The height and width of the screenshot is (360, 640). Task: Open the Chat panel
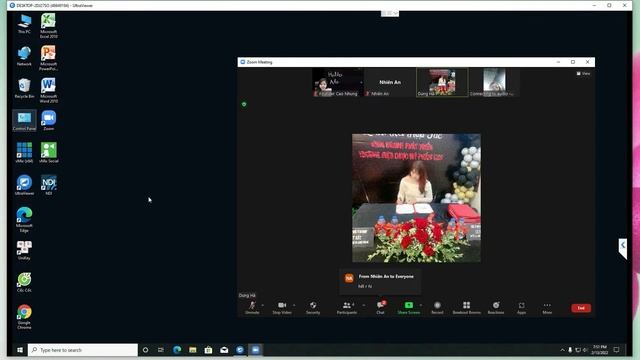click(380, 308)
